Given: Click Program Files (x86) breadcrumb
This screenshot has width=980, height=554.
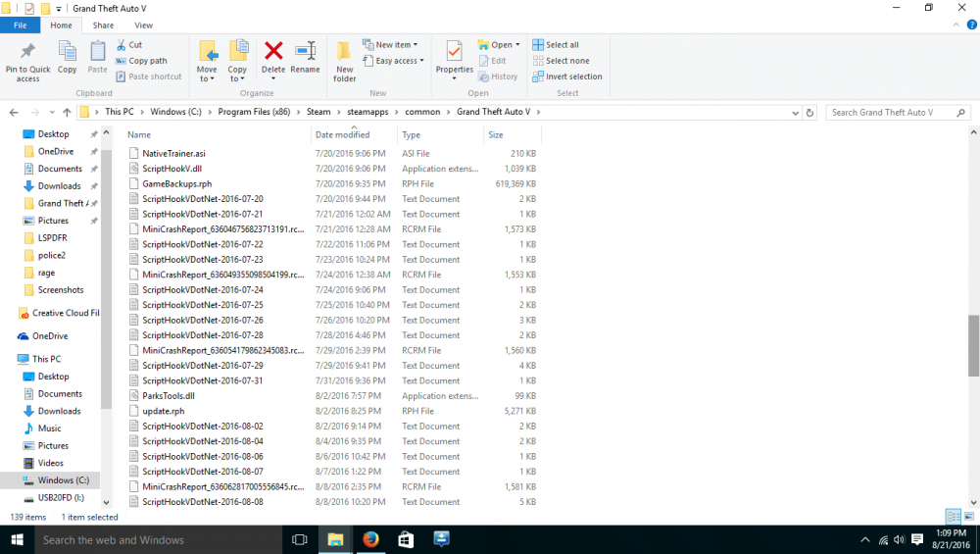Looking at the screenshot, I should [254, 112].
